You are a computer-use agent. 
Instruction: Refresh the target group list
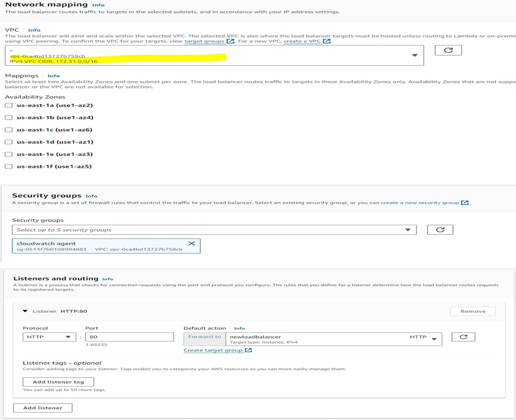coord(463,337)
